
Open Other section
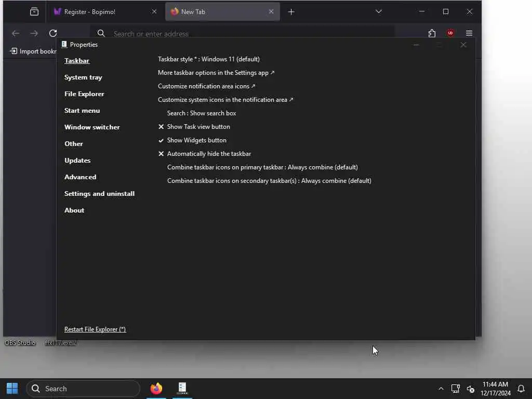pos(74,144)
